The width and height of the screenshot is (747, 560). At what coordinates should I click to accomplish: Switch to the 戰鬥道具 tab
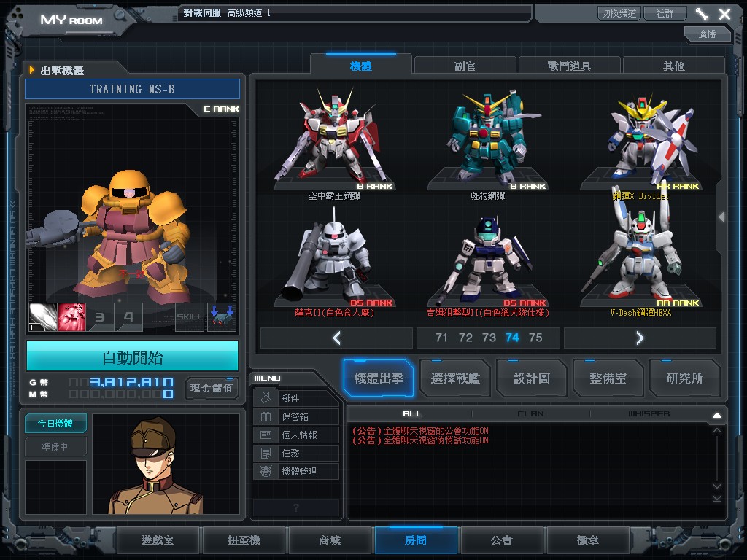tap(569, 66)
